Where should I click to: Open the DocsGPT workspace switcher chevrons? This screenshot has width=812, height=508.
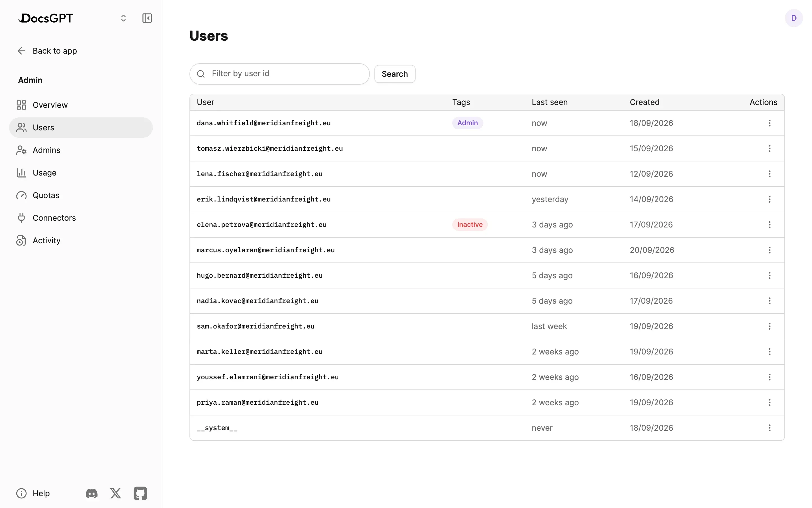pos(123,18)
